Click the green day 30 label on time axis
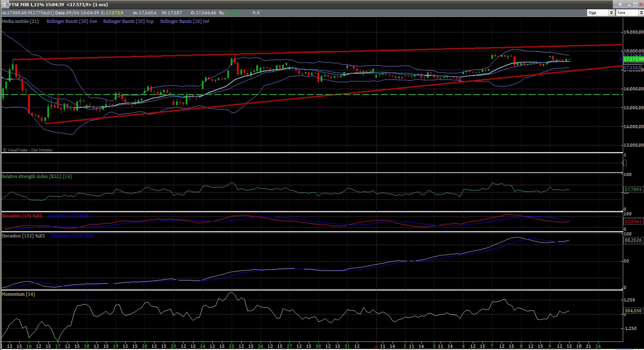The image size is (644, 350). pos(318,346)
